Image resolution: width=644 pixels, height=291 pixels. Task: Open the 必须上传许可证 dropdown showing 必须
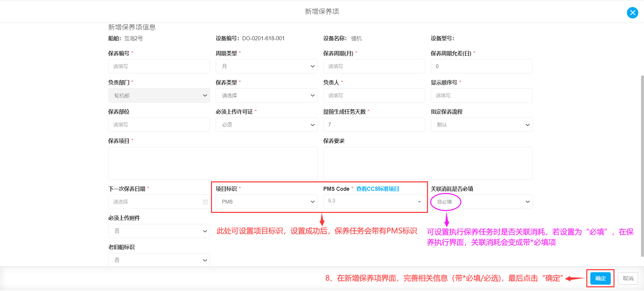(267, 125)
